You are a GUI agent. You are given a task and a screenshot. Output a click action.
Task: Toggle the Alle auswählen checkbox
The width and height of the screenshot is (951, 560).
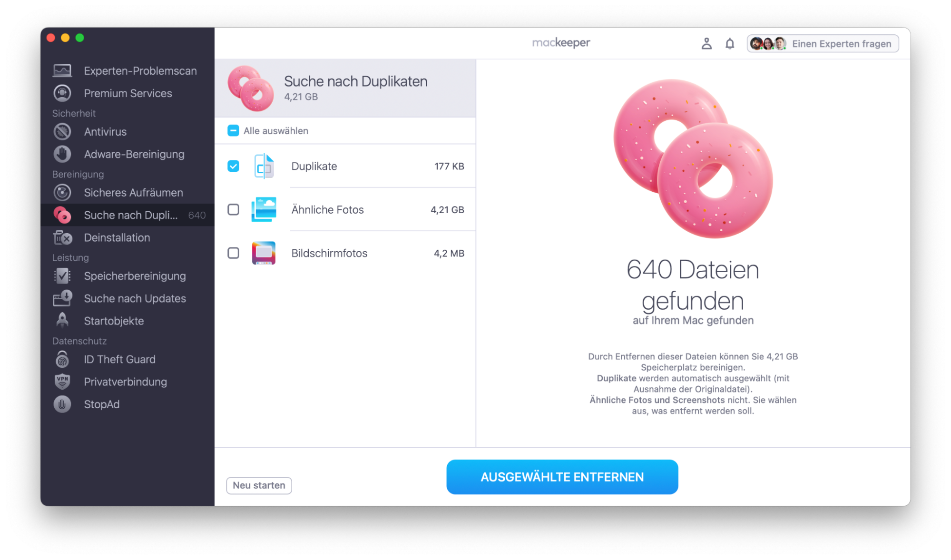click(233, 131)
